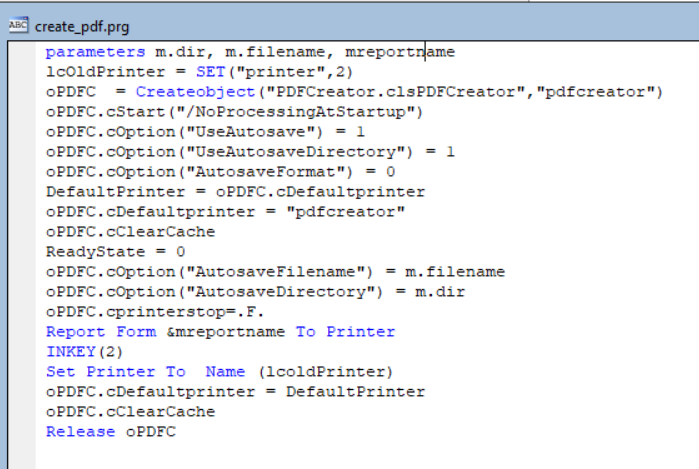Click the word 'parameters' on the first line

coord(95,52)
